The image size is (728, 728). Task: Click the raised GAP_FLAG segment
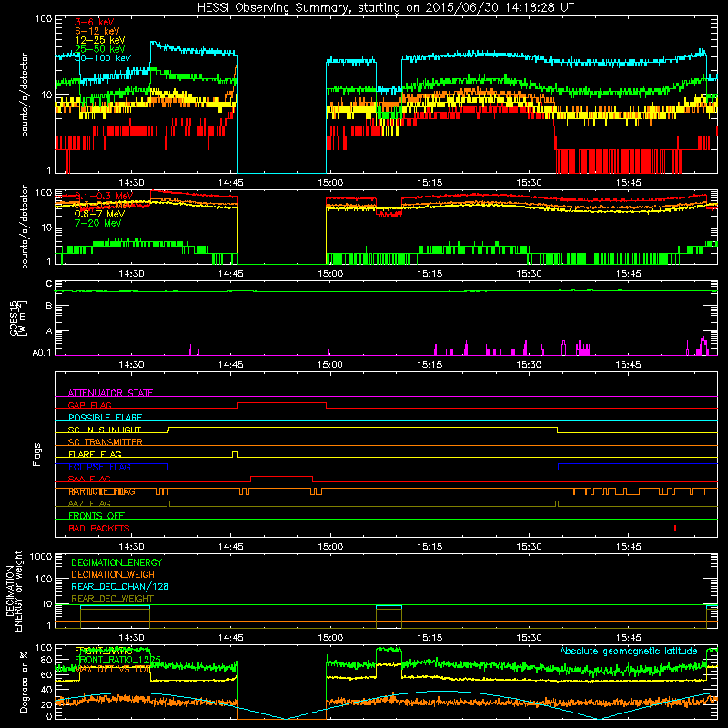tap(282, 403)
